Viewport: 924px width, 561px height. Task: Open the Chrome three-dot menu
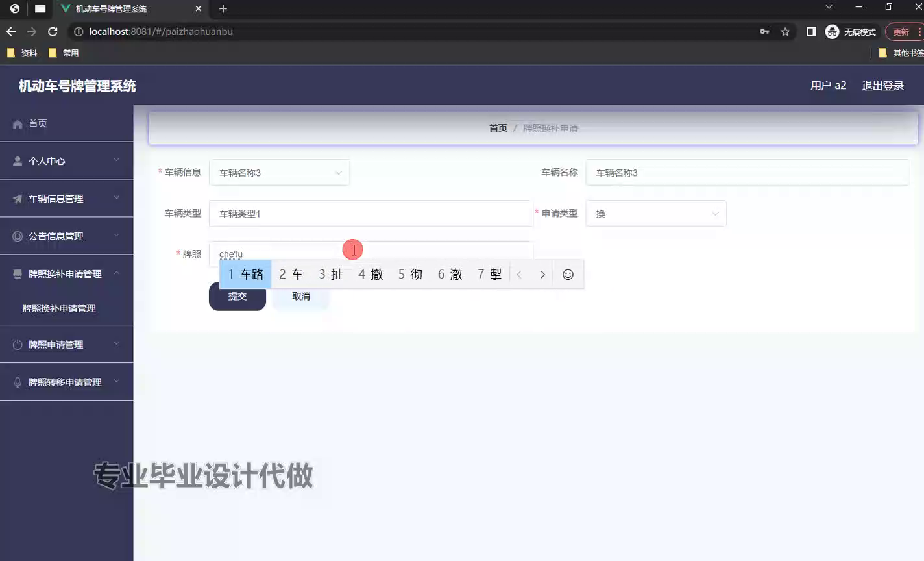coord(919,31)
